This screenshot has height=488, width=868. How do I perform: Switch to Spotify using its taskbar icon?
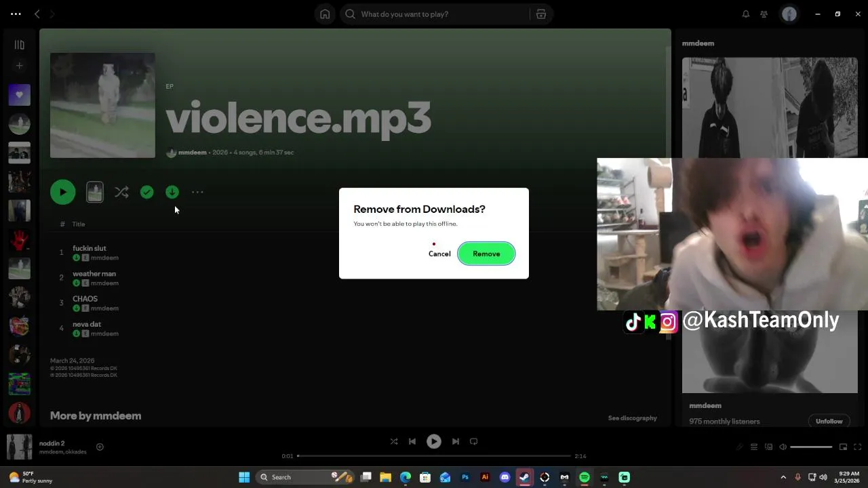coord(585,477)
